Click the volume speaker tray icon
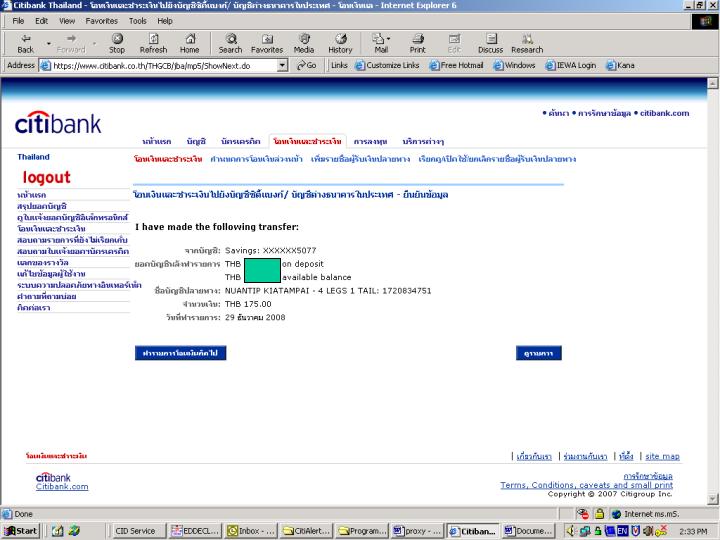Viewport: 720px width, 540px height. point(571,531)
